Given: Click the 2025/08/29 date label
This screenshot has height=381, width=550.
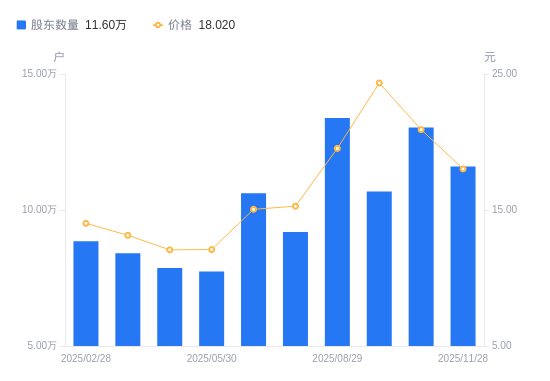Looking at the screenshot, I should (x=337, y=358).
